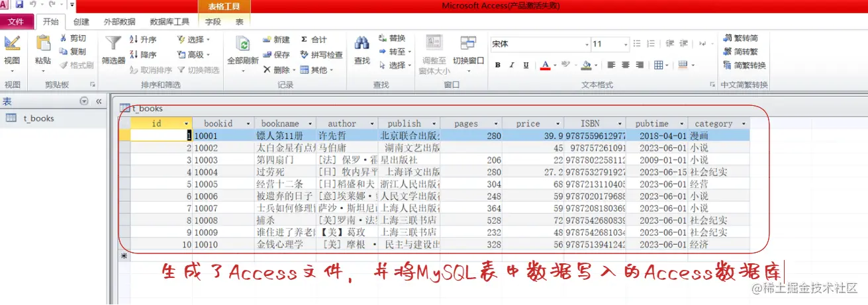
Task: Select t_books table in navigation pane
Action: [x=54, y=118]
